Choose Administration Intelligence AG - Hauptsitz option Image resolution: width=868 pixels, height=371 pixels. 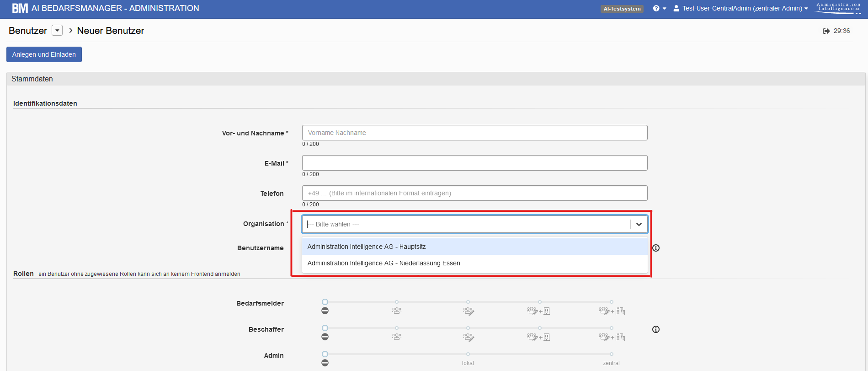[x=474, y=247]
